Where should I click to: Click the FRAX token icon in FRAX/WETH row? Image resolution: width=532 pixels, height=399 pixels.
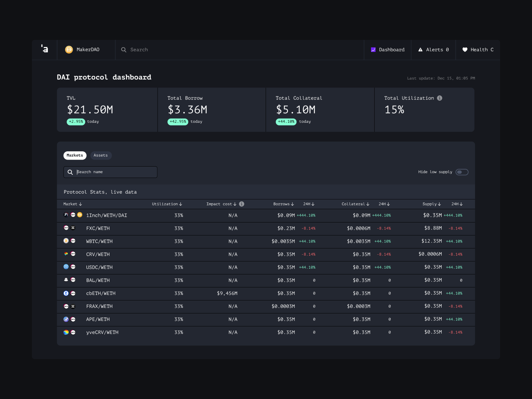point(73,306)
